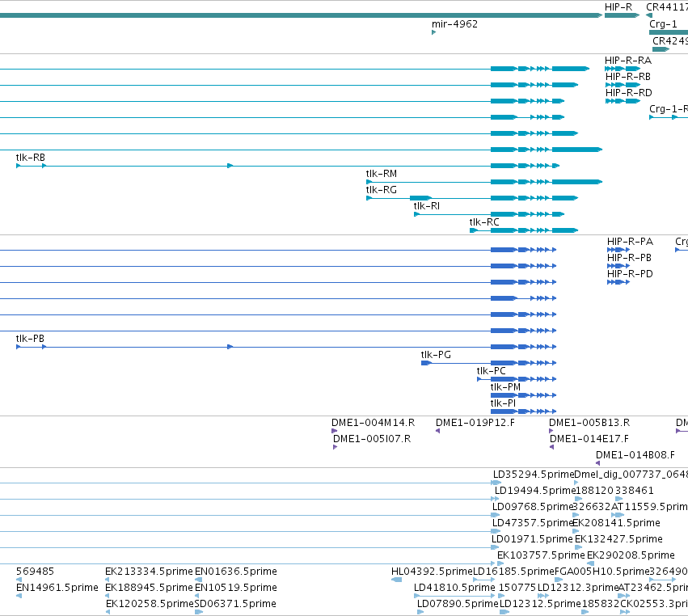Select the DME1-005I07.R label
Image resolution: width=688 pixels, height=616 pixels.
click(x=372, y=439)
